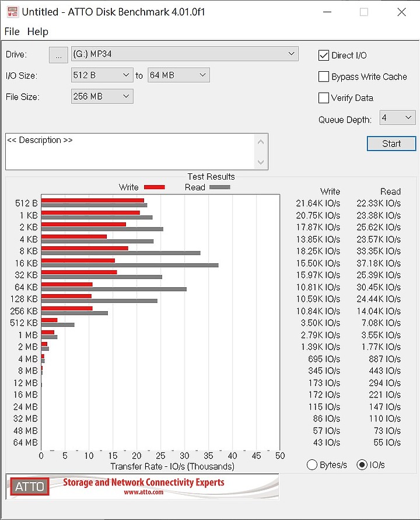Click the 37.18K IO/s read value
The height and width of the screenshot is (520, 420).
pyautogui.click(x=379, y=263)
